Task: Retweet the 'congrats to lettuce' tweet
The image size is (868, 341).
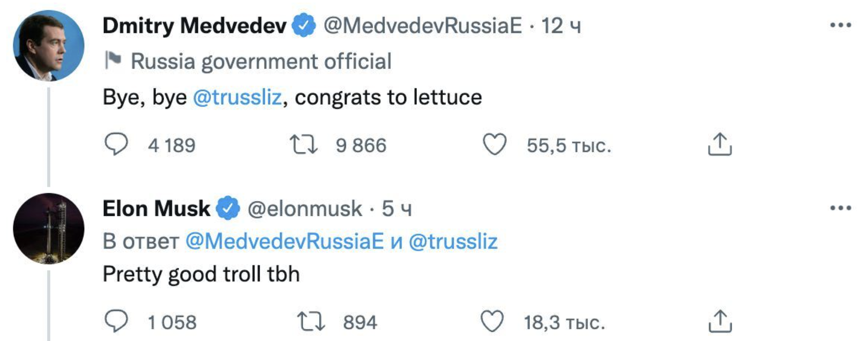Action: click(304, 145)
